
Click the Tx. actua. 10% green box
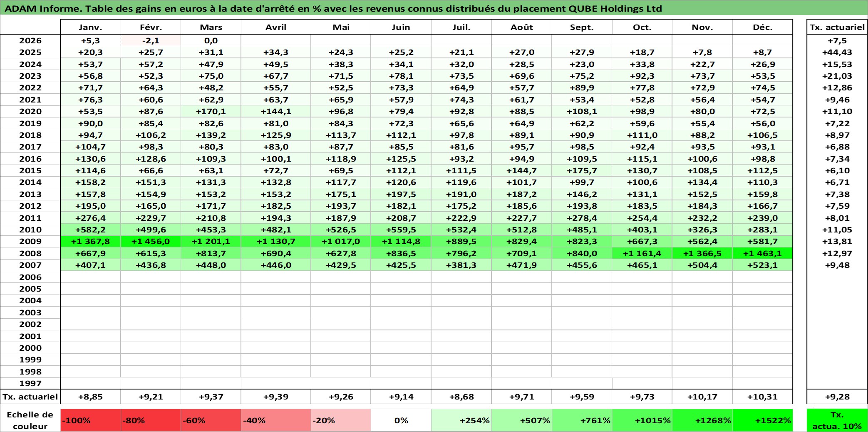click(837, 420)
